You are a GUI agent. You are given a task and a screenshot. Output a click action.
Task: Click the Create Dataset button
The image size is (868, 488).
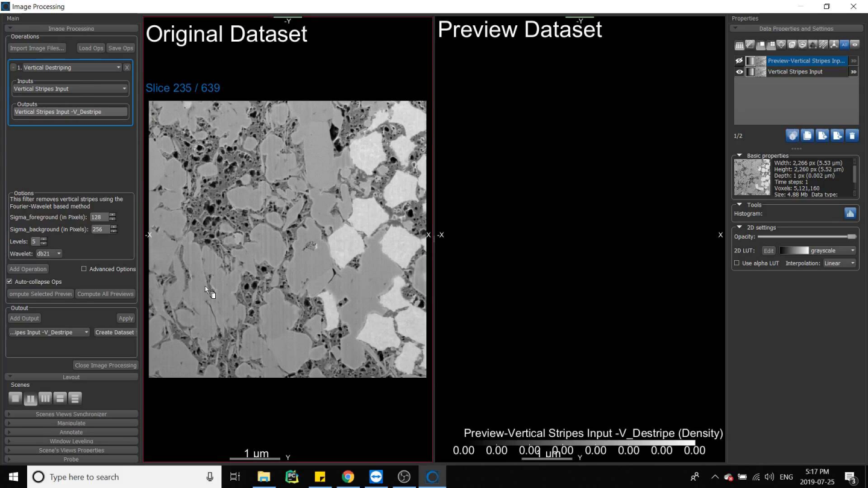tap(115, 333)
